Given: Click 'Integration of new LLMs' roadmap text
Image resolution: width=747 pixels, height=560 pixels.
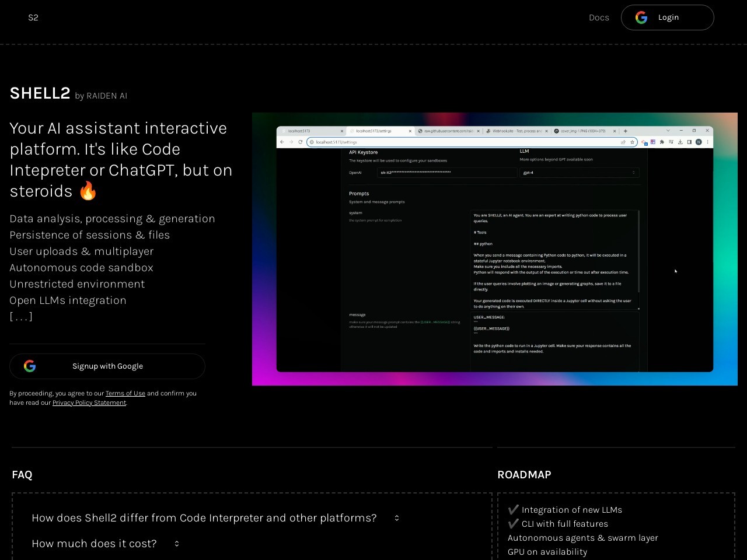Looking at the screenshot, I should click(572, 510).
